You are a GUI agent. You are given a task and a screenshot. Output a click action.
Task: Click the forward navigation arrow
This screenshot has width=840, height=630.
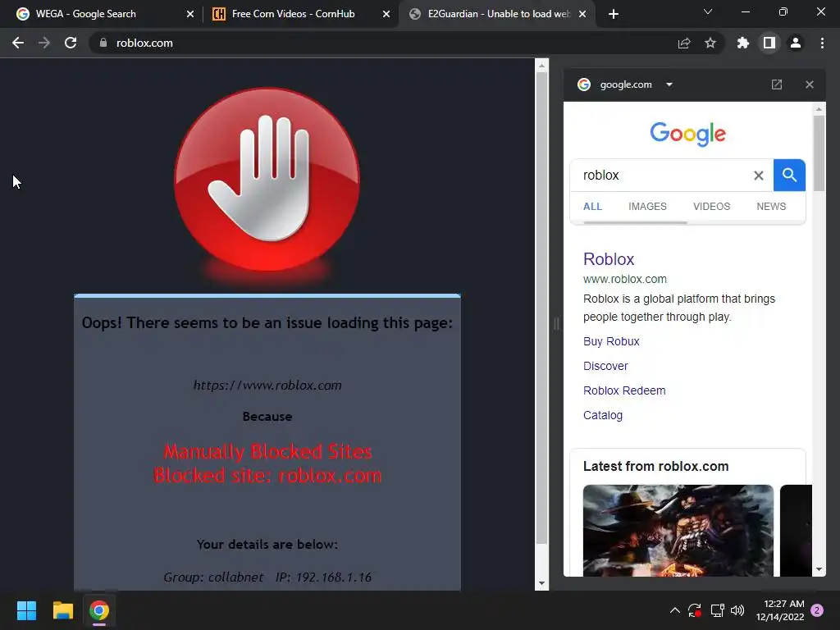44,43
